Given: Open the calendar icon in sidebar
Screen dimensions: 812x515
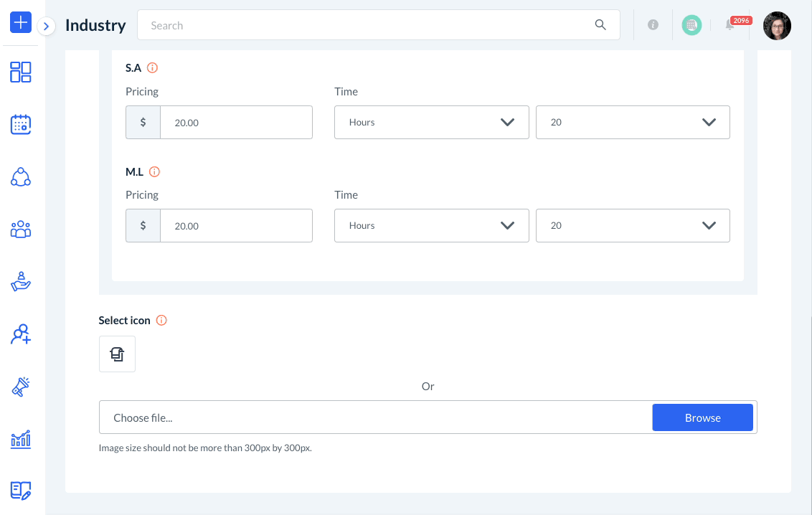Looking at the screenshot, I should 21,125.
